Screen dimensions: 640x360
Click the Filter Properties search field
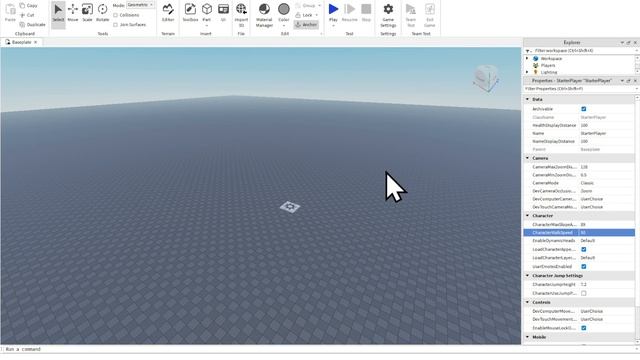coord(580,89)
